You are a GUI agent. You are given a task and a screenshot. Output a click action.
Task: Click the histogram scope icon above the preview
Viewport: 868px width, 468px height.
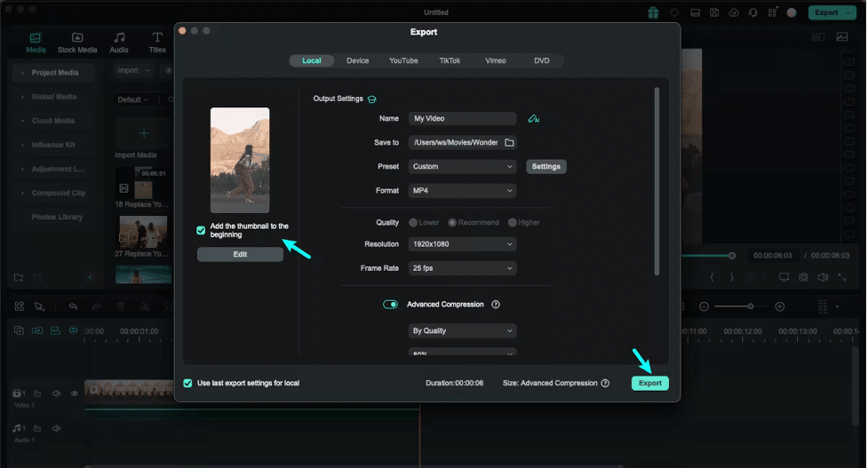click(x=842, y=37)
